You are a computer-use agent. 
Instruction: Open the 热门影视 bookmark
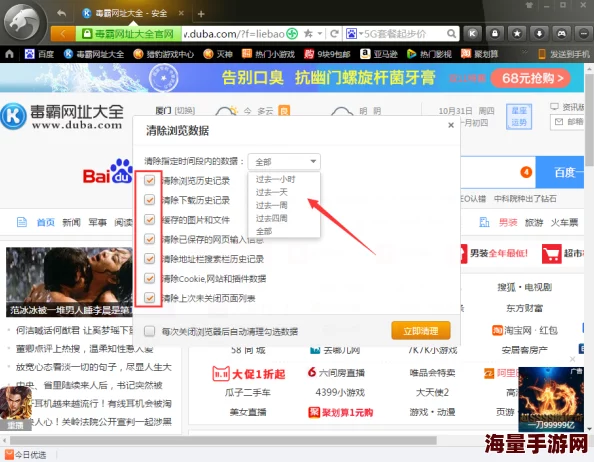tap(429, 54)
